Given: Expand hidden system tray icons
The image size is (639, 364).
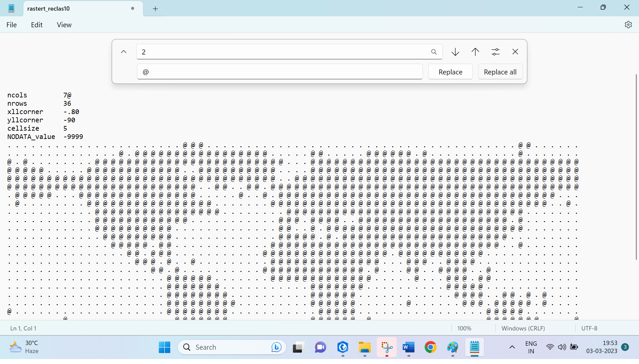Looking at the screenshot, I should point(512,347).
